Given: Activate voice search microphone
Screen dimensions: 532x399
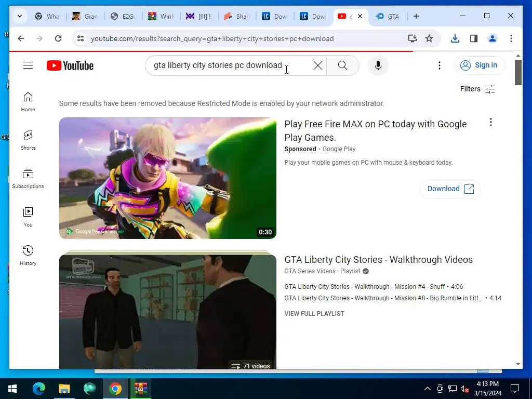Looking at the screenshot, I should click(x=378, y=65).
